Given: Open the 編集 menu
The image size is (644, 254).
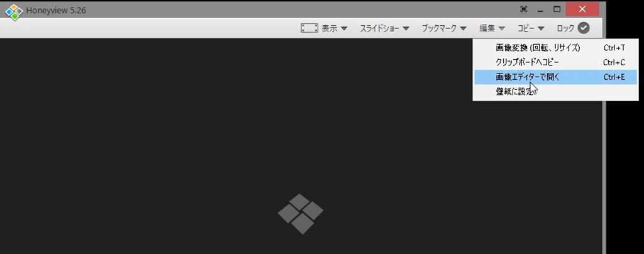Looking at the screenshot, I should [492, 28].
